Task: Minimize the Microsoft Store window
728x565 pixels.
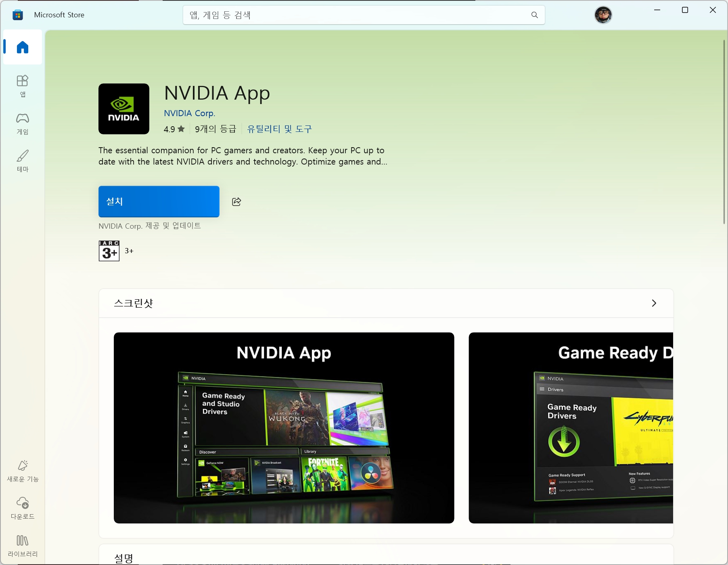Action: pyautogui.click(x=657, y=10)
